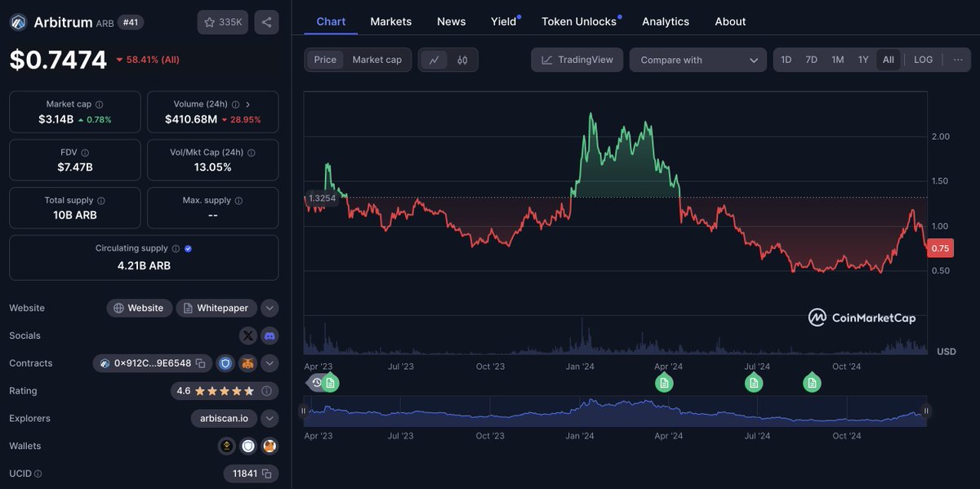This screenshot has height=489, width=980.
Task: Set chart range to 1D
Action: click(x=786, y=60)
